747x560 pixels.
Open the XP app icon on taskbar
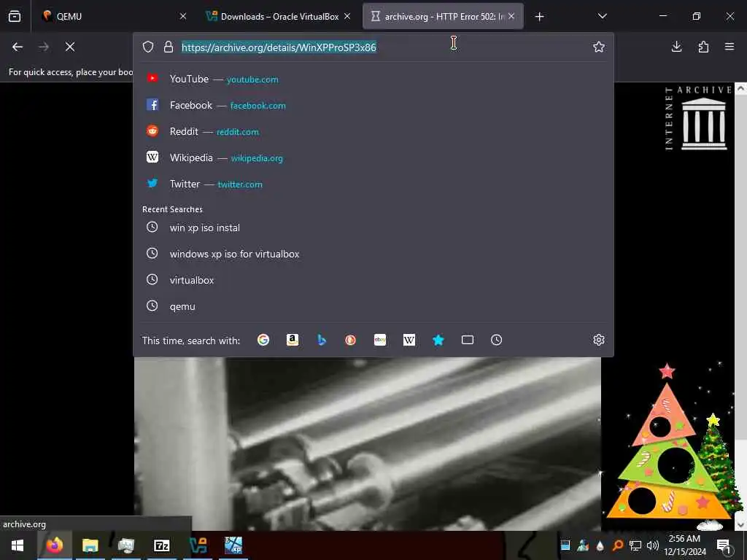click(x=233, y=545)
